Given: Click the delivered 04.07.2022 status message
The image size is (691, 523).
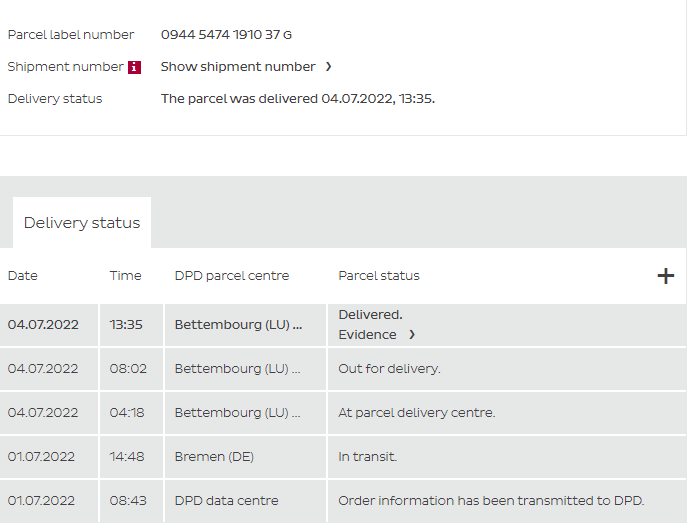Looking at the screenshot, I should coord(298,99).
